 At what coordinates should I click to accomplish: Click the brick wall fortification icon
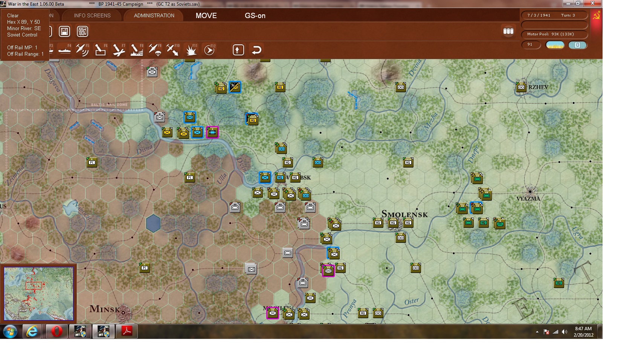[x=82, y=31]
